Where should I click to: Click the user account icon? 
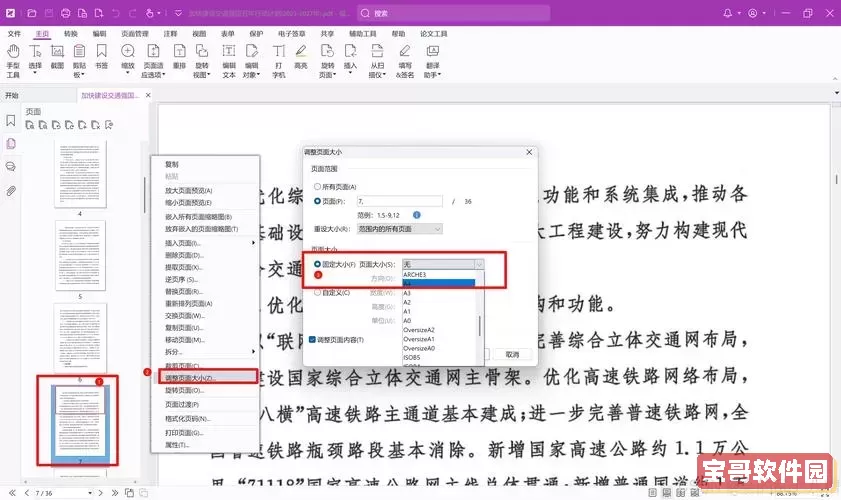pyautogui.click(x=753, y=13)
